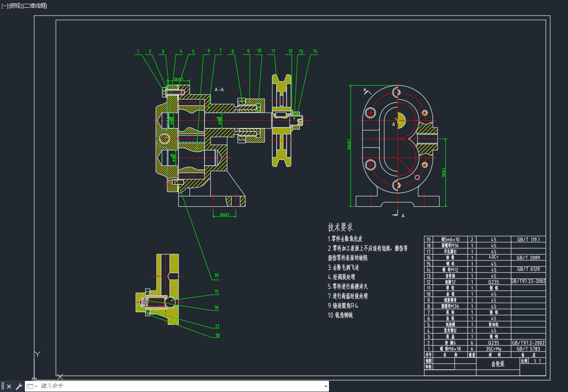Close the command line window
The height and width of the screenshot is (392, 568).
coord(9,386)
